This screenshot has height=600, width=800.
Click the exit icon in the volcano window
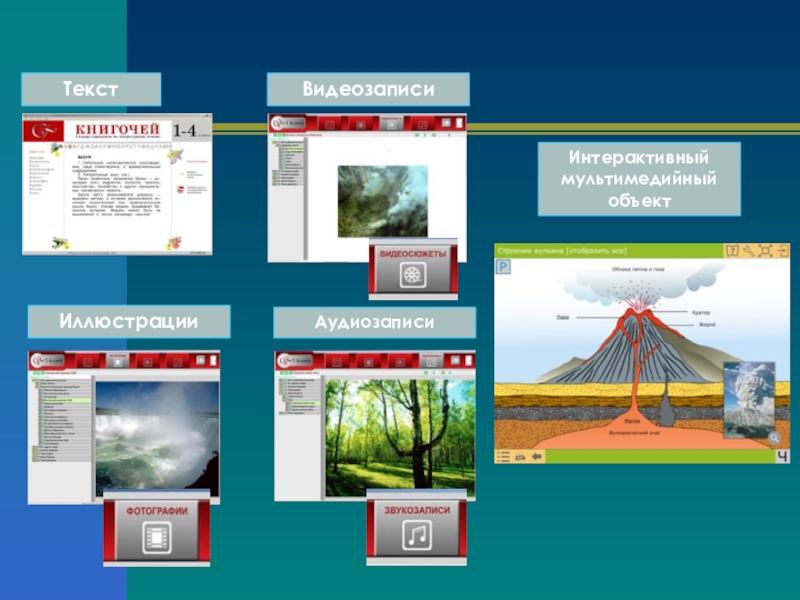point(782,251)
